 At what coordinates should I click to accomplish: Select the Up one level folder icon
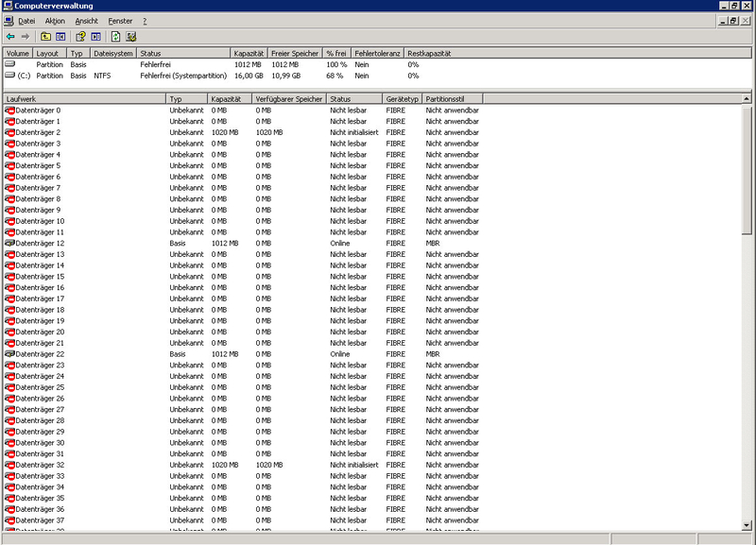43,38
